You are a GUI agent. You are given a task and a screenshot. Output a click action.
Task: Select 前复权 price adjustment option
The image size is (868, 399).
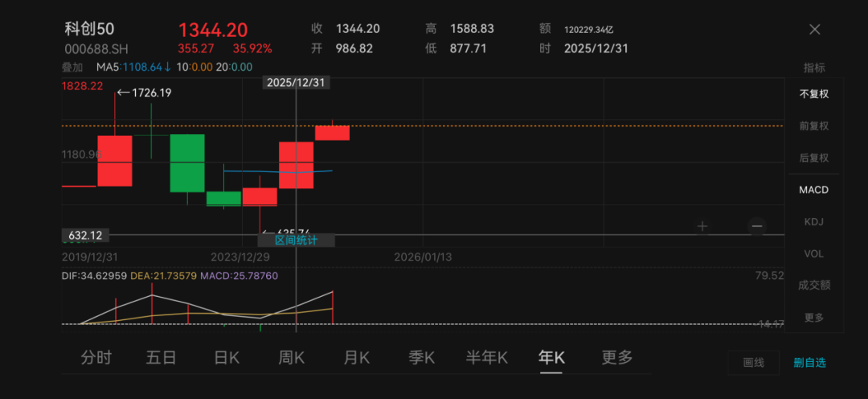click(x=813, y=126)
